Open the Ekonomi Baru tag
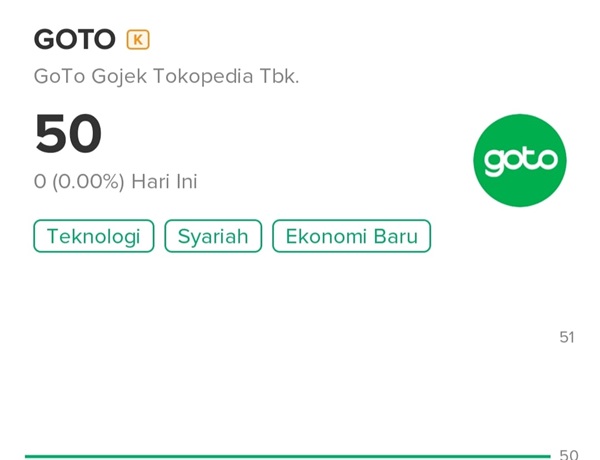Viewport: 600px width, 460px height. pyautogui.click(x=352, y=236)
